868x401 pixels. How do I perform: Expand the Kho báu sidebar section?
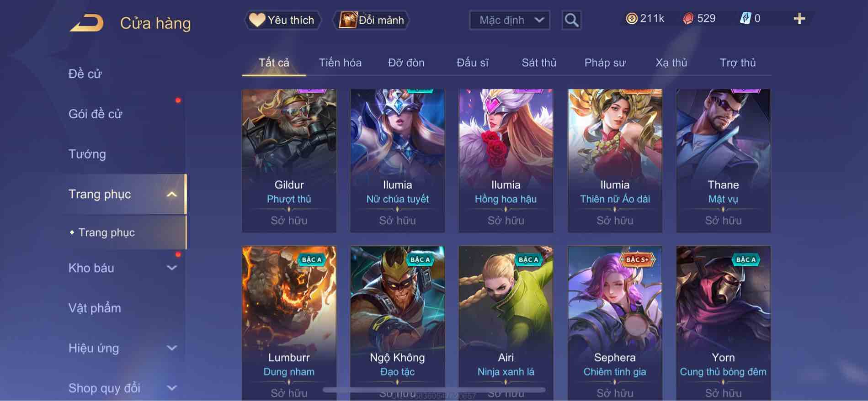pyautogui.click(x=172, y=268)
